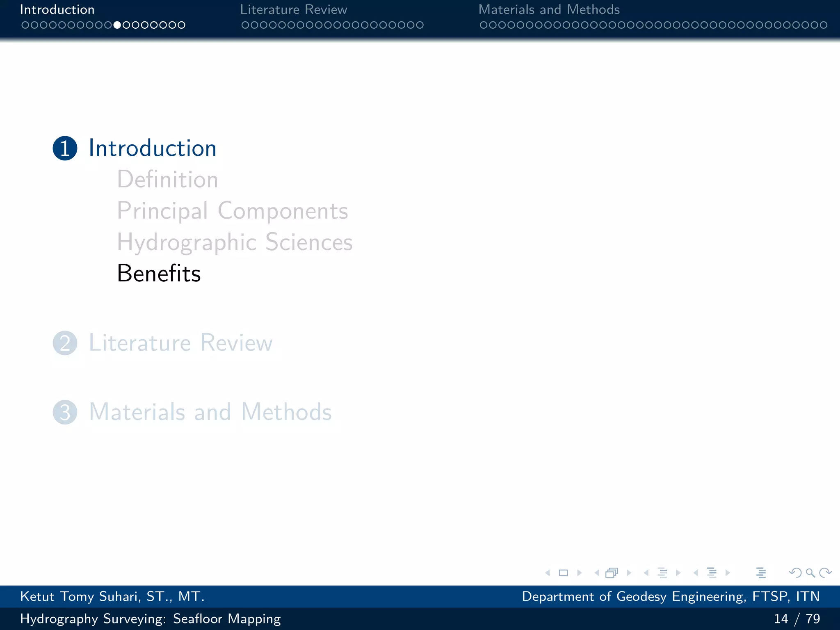Click first progress dot under Introduction

click(x=25, y=25)
